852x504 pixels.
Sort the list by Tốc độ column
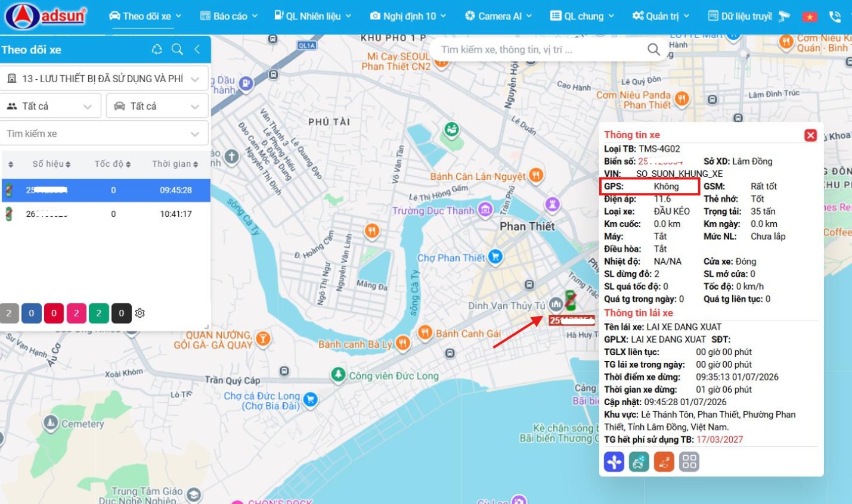[x=113, y=164]
